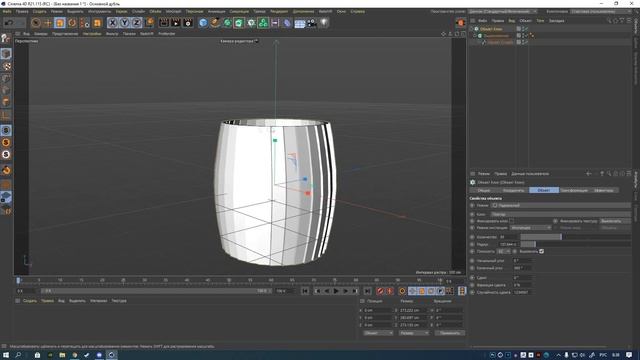The height and width of the screenshot is (360, 640).
Task: Open the Режим dropdown showing Радиальный
Action: 561,205
